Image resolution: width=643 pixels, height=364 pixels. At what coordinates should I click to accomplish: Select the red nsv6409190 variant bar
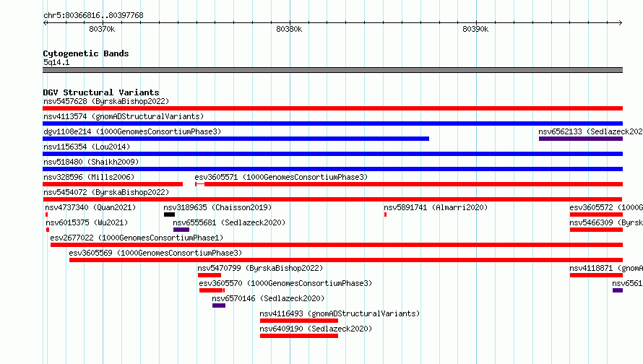[299, 336]
